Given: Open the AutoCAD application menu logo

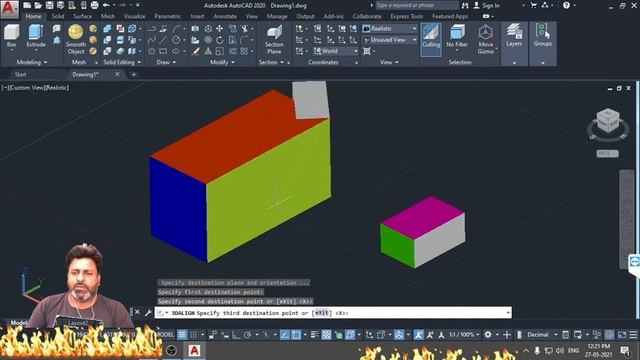Looking at the screenshot, I should 9,9.
